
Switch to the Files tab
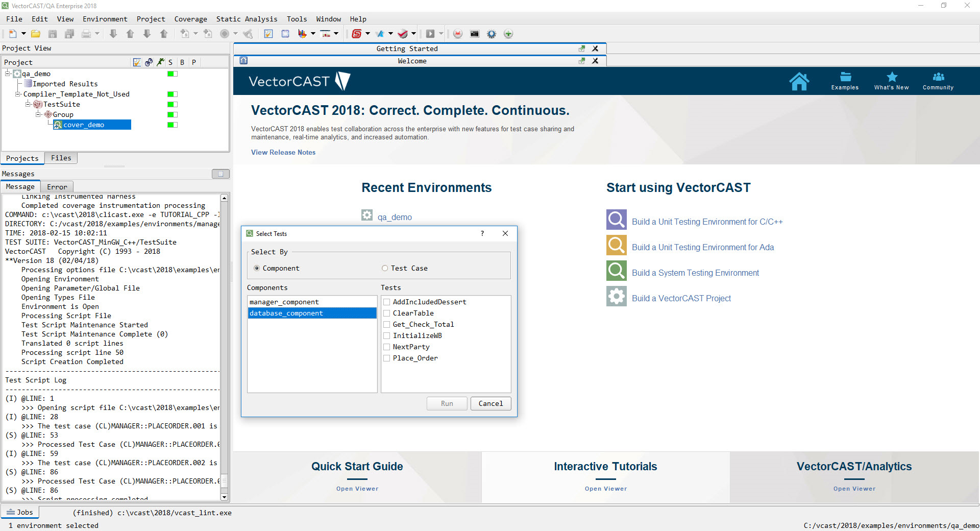pyautogui.click(x=61, y=158)
